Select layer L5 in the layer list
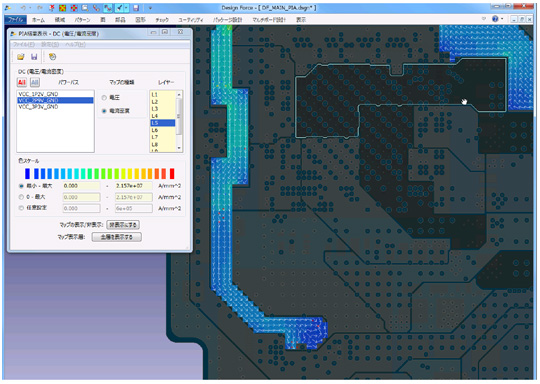Screen dimensions: 540x384 click(x=163, y=123)
